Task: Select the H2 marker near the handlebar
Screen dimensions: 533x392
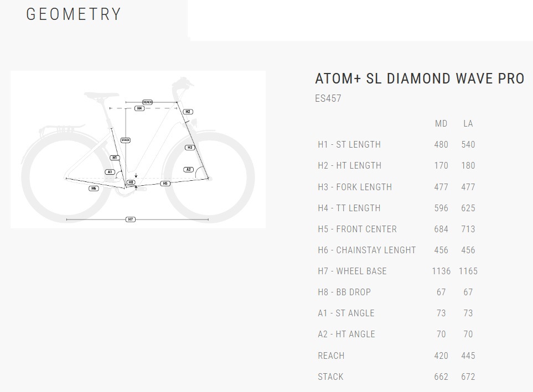Action: 188,112
